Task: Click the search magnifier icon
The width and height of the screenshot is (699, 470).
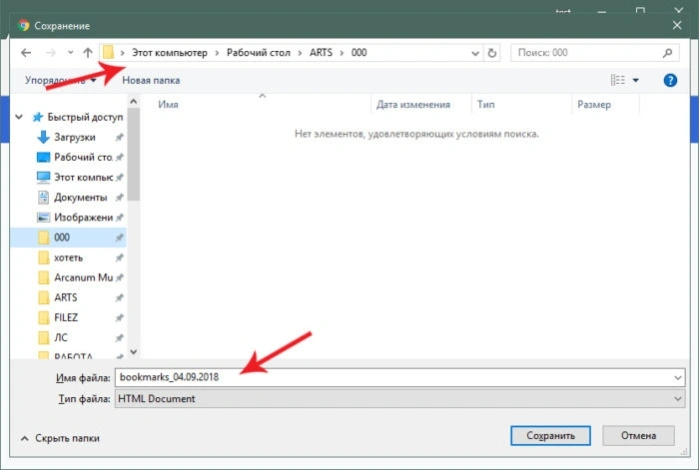Action: (x=667, y=53)
